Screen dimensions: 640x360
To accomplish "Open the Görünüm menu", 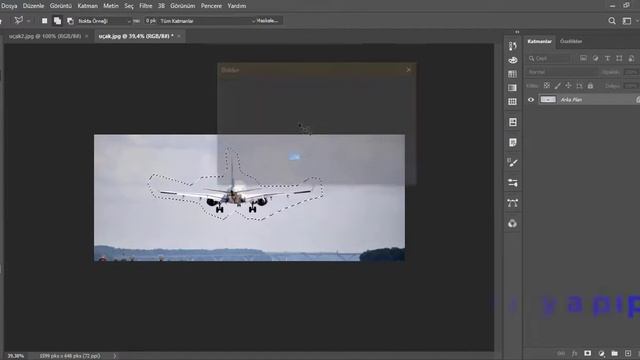I will [182, 6].
